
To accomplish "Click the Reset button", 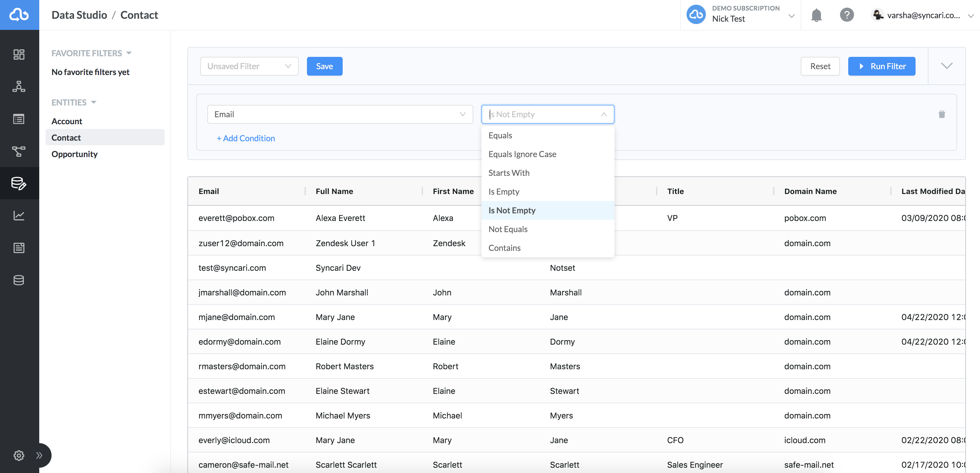I will pos(820,66).
